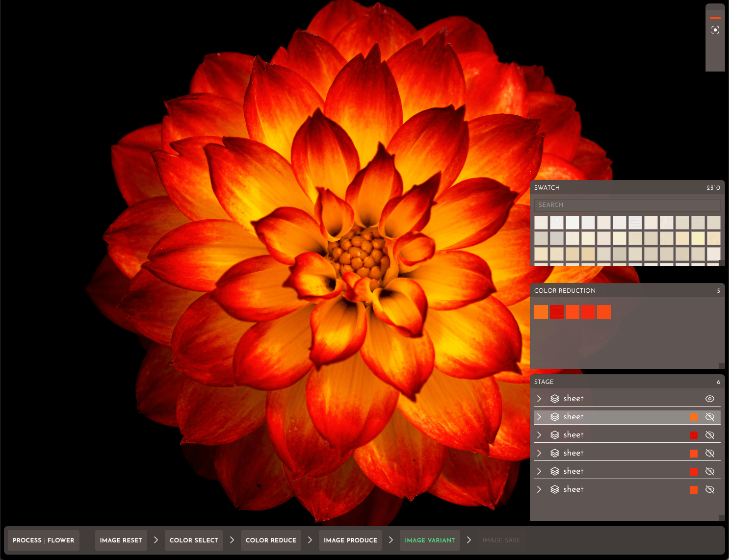Show the highlighted orange sheet layer
This screenshot has width=729, height=560.
pos(710,417)
